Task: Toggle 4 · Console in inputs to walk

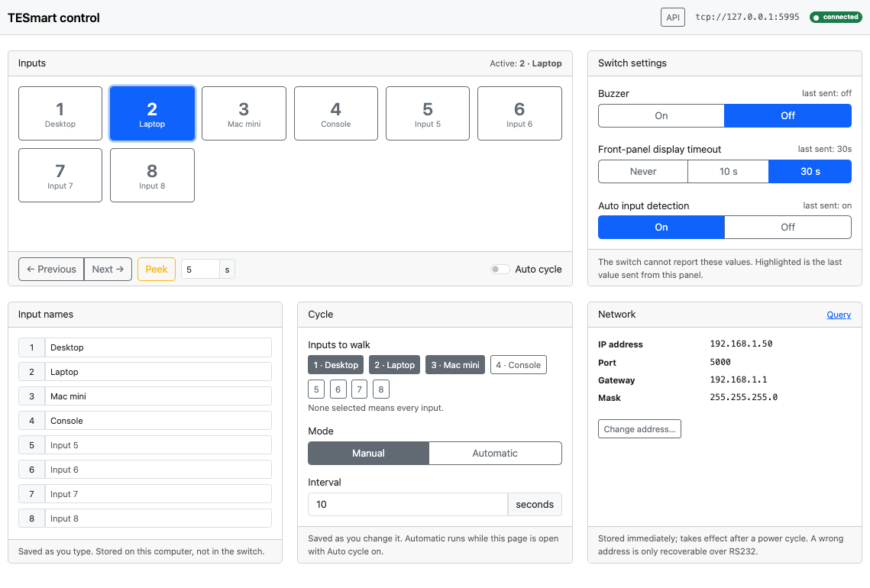Action: click(518, 365)
